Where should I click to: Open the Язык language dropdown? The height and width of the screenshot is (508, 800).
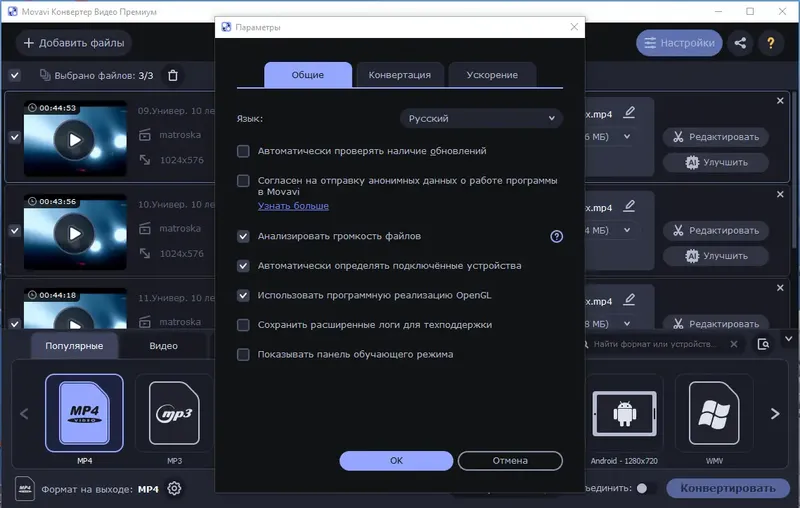coord(481,118)
